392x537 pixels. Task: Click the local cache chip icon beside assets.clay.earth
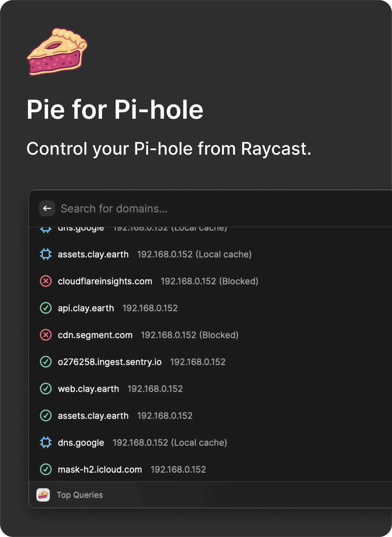[x=46, y=254]
